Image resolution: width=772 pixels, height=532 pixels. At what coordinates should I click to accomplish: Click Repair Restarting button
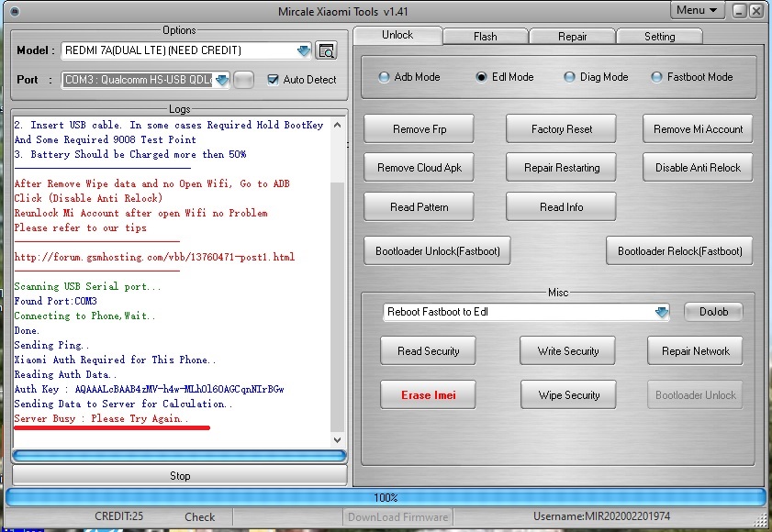[561, 167]
